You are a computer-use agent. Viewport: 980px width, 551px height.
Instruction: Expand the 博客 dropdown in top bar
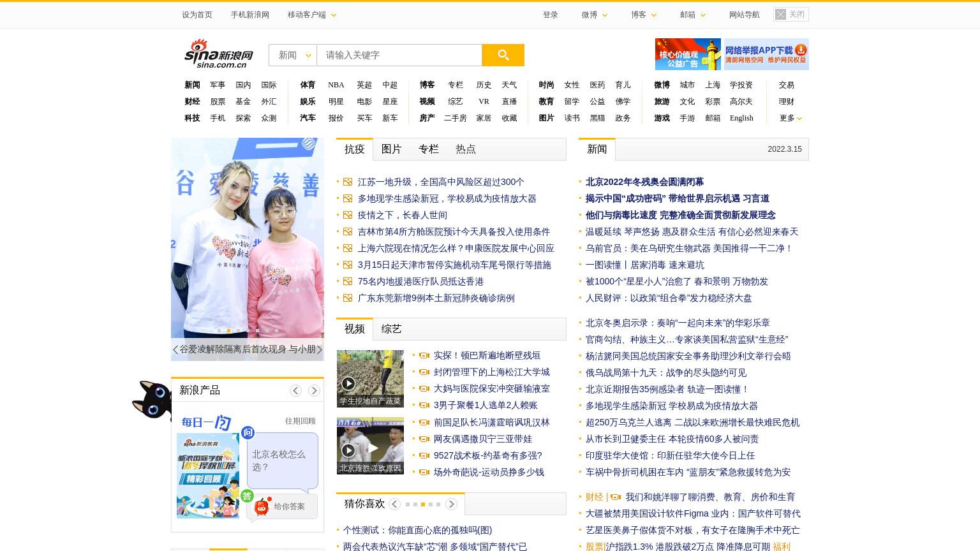[x=644, y=15]
